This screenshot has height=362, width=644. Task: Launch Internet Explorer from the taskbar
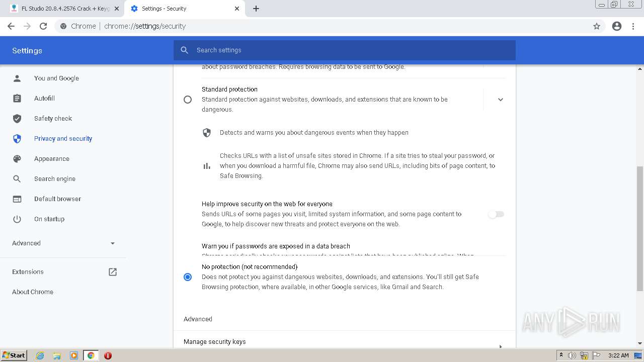point(40,355)
